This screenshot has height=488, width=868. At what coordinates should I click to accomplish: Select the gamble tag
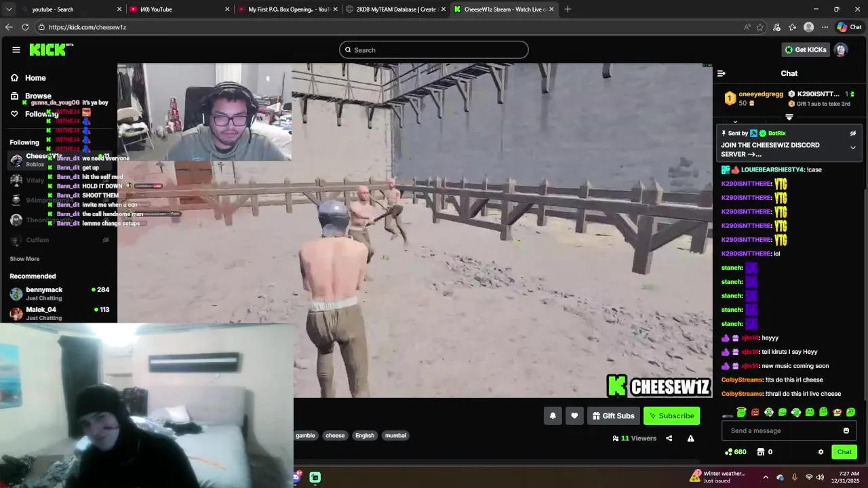(304, 436)
